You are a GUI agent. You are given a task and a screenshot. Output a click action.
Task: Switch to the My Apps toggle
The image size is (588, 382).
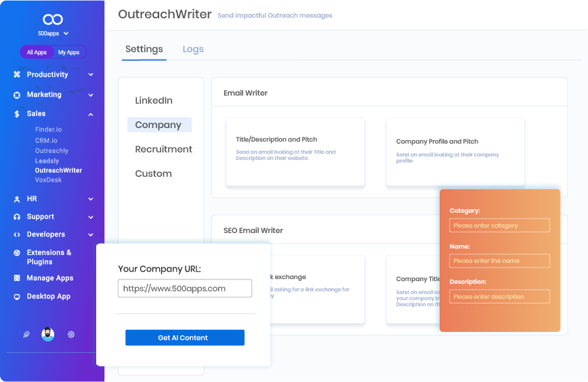click(x=68, y=52)
